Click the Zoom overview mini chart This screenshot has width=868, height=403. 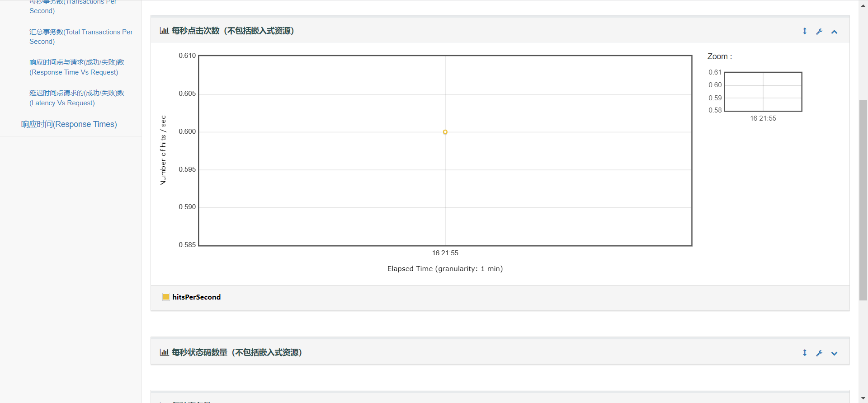point(763,92)
